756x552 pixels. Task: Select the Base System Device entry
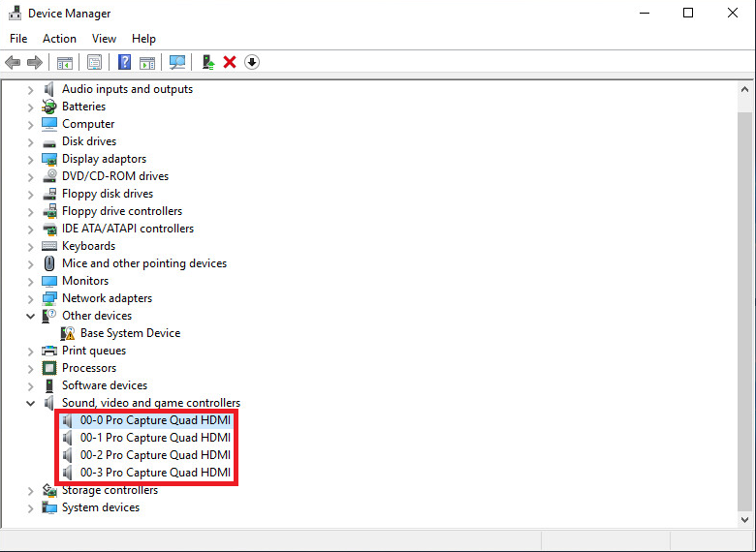pyautogui.click(x=130, y=333)
